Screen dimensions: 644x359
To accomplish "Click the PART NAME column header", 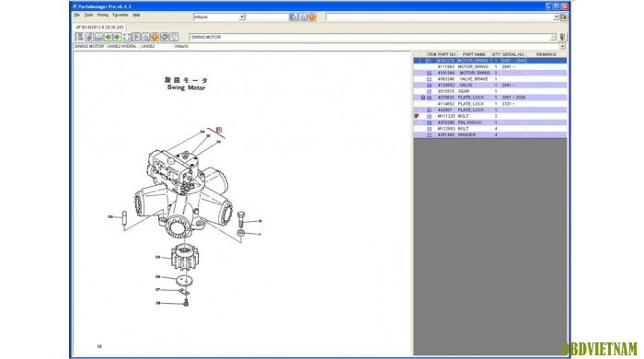I will click(474, 54).
